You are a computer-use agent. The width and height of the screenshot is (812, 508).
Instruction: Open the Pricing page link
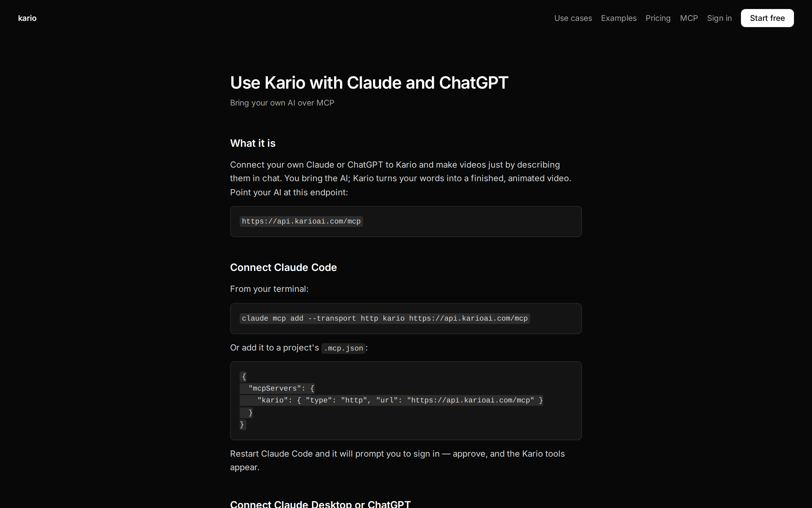(x=658, y=18)
